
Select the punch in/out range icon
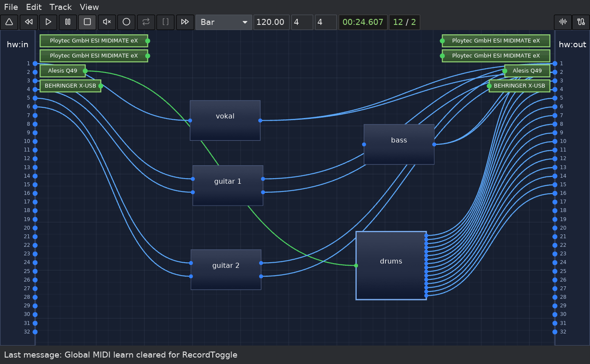[x=165, y=22]
